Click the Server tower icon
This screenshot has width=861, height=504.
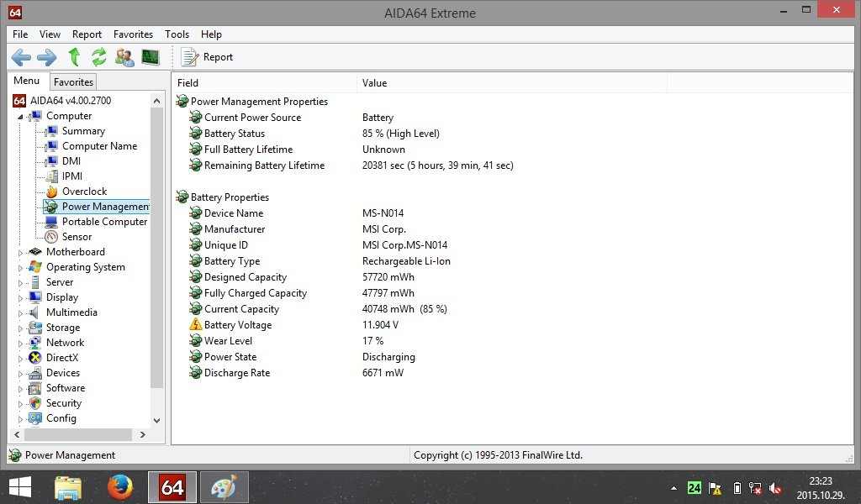pos(35,282)
